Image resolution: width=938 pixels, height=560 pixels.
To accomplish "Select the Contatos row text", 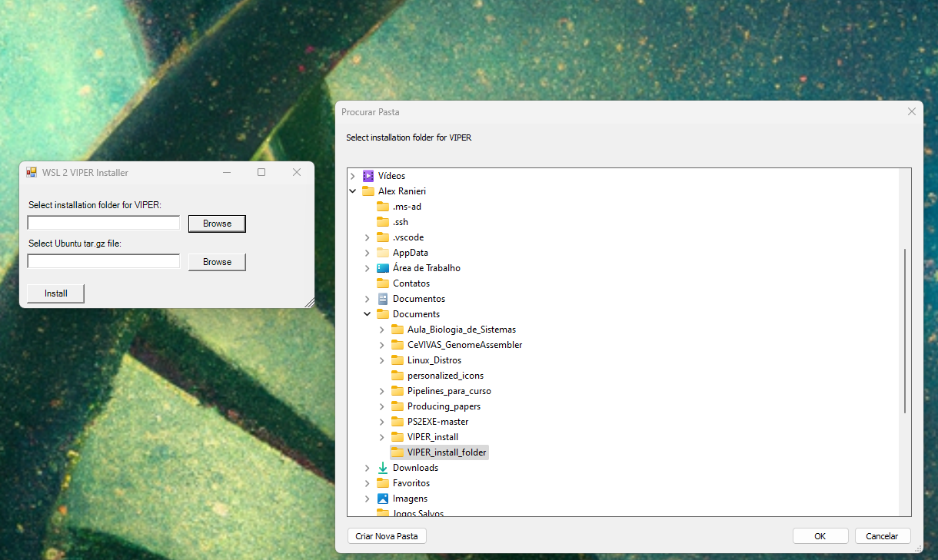I will click(x=411, y=283).
